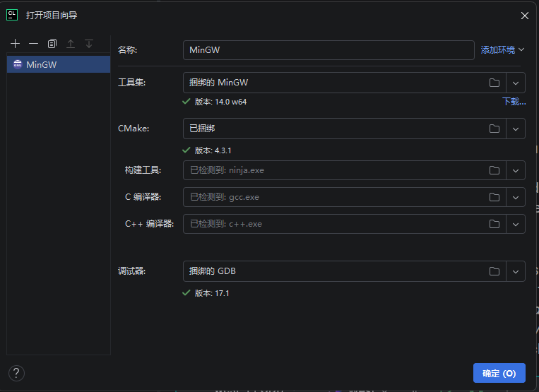Screen dimensions: 539x392
Task: Browse folder for 构建工具 ninja.exe
Action: [494, 170]
